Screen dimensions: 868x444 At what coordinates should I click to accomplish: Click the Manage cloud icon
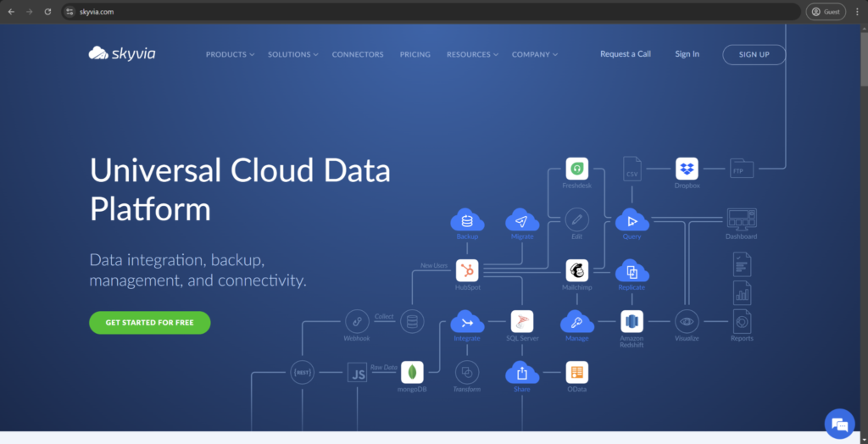[x=576, y=322]
